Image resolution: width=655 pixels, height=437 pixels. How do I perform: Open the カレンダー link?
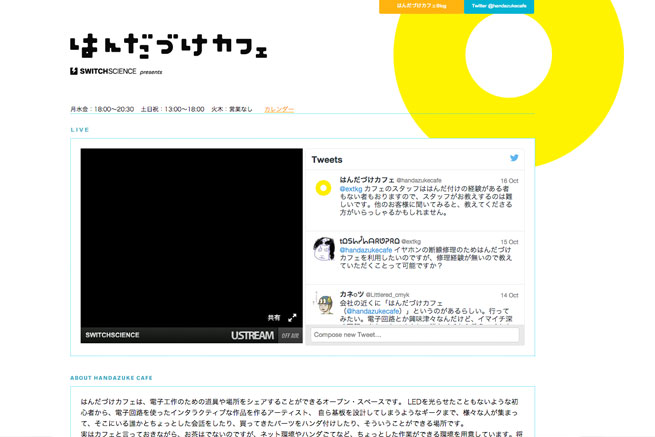[279, 109]
